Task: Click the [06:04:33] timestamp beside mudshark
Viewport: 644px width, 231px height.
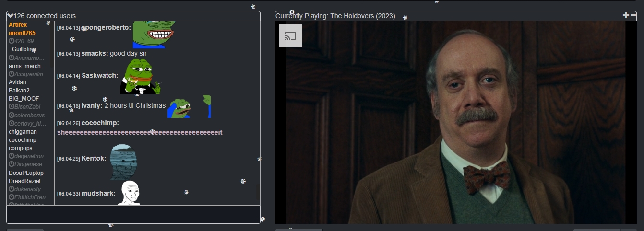Action: [69, 194]
